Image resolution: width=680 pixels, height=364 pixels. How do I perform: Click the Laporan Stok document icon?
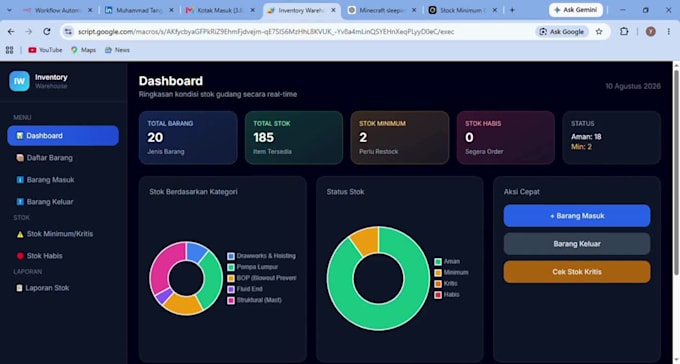19,288
